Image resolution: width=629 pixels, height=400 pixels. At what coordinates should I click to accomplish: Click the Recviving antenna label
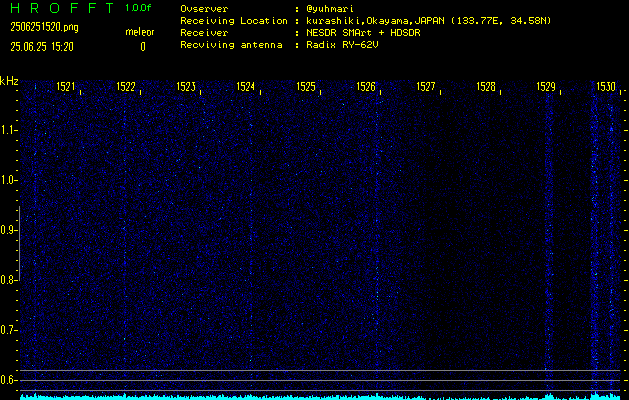click(x=231, y=45)
